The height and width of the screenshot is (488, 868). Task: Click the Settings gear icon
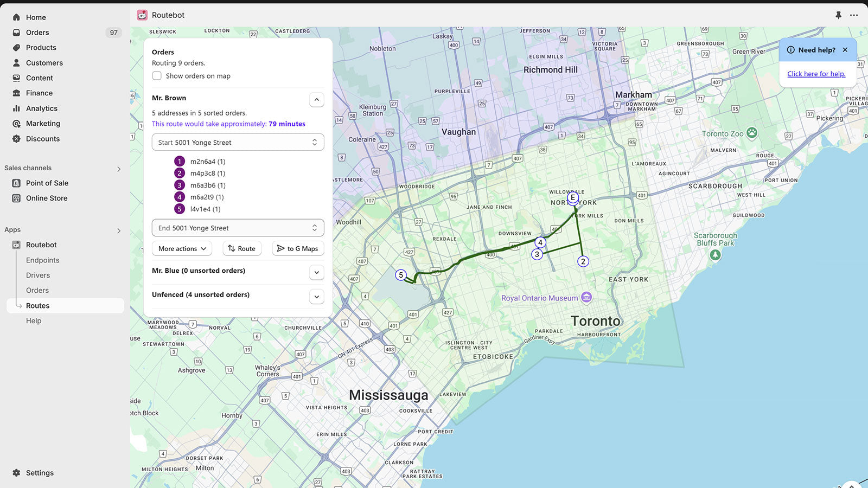(x=16, y=473)
